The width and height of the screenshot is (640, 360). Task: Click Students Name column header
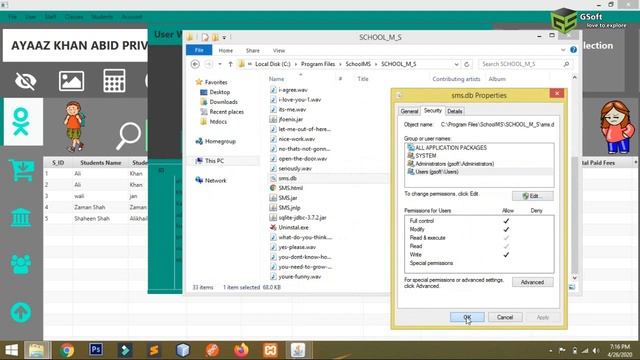pos(101,162)
